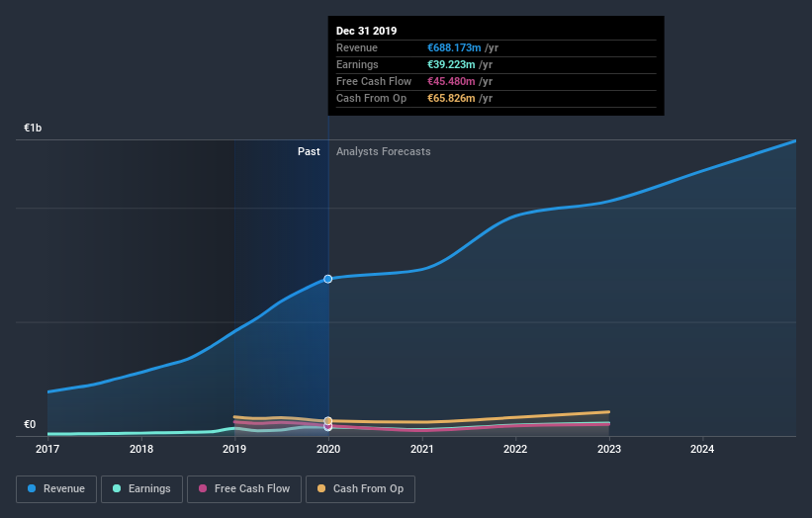Click the €0 y-axis label
The height and width of the screenshot is (518, 812).
(30, 424)
